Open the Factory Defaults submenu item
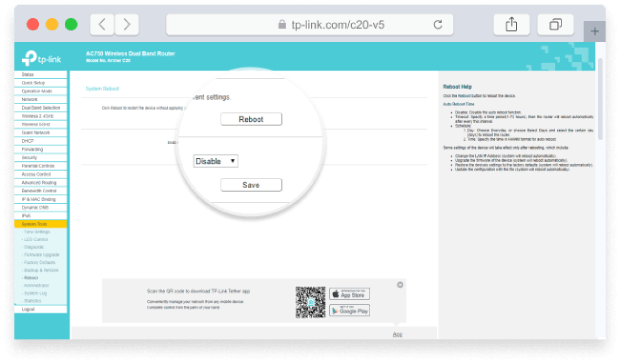The width and height of the screenshot is (620, 363). pyautogui.click(x=39, y=263)
